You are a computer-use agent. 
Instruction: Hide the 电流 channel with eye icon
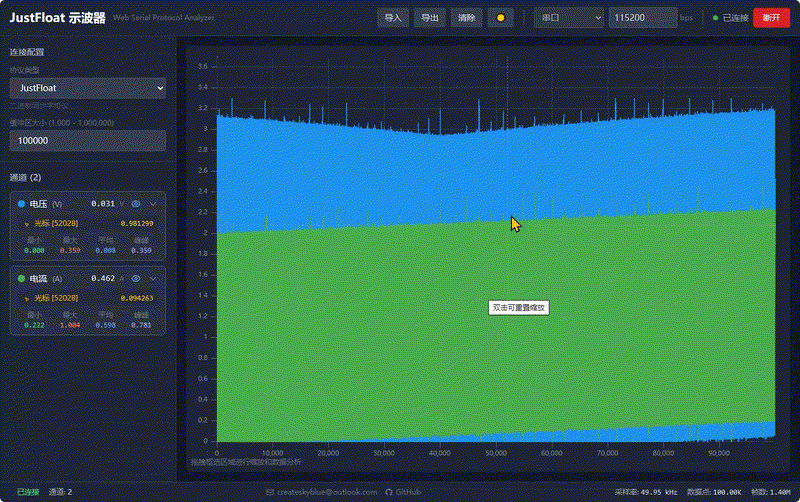tap(136, 278)
